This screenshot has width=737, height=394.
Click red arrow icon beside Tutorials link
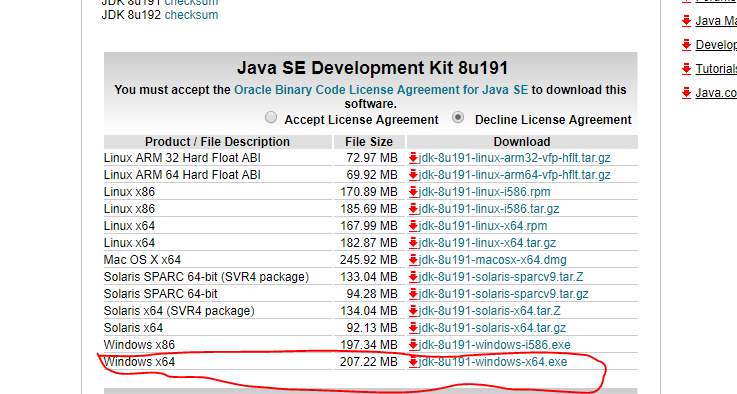pyautogui.click(x=686, y=69)
